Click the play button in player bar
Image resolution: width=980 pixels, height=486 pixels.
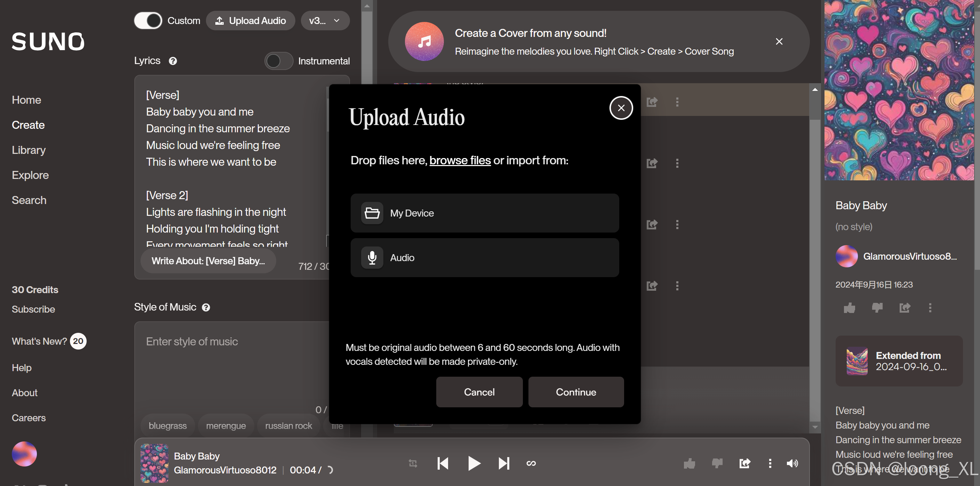pos(473,463)
